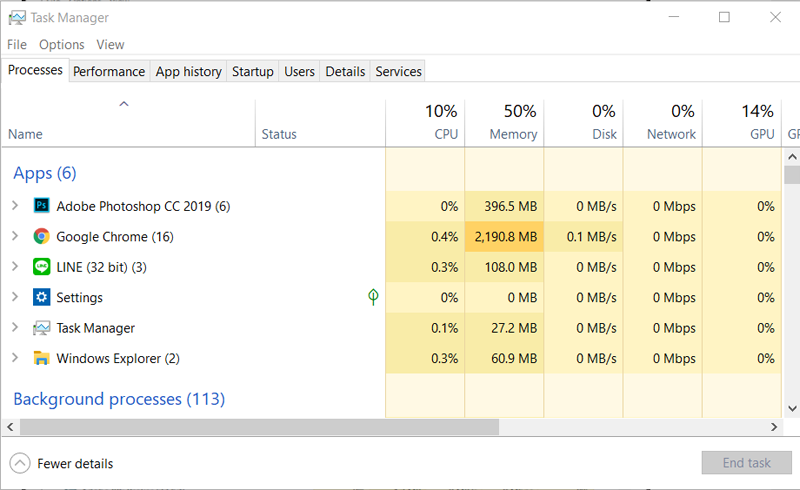Expand the Google Chrome process group

coord(15,237)
